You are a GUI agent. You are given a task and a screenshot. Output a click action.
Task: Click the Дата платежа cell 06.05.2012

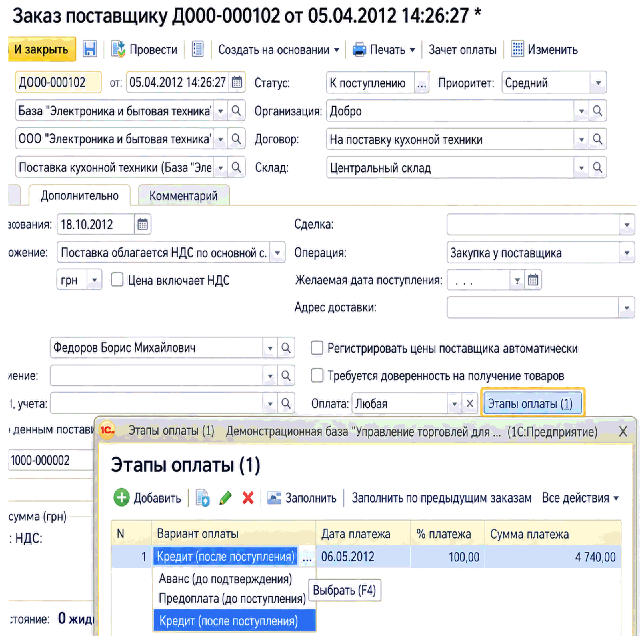363,557
